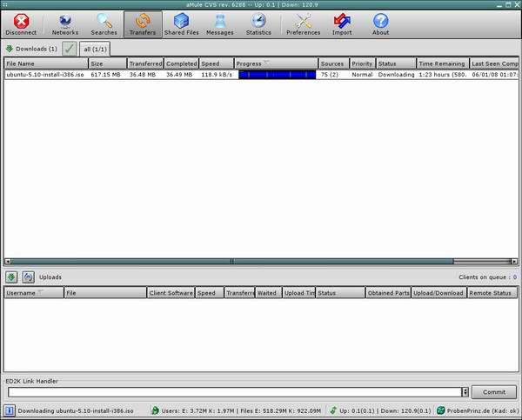Sort downloads by the Progress column header

pos(275,63)
